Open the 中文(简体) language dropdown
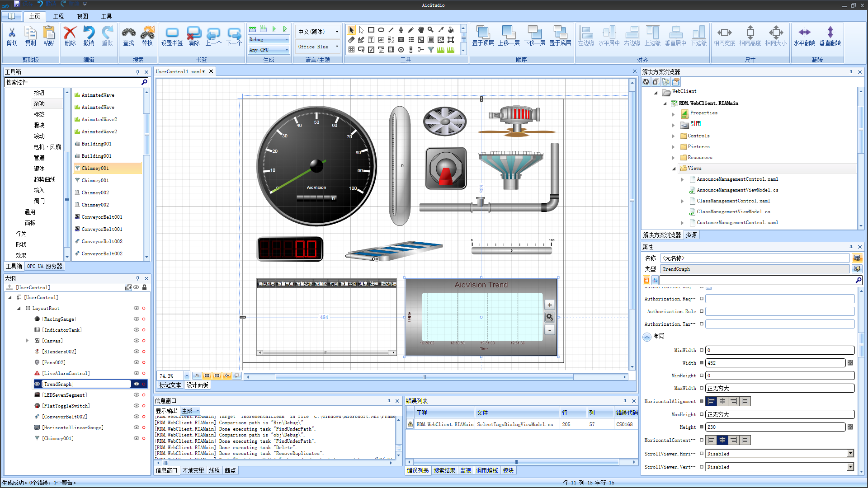 (x=318, y=32)
